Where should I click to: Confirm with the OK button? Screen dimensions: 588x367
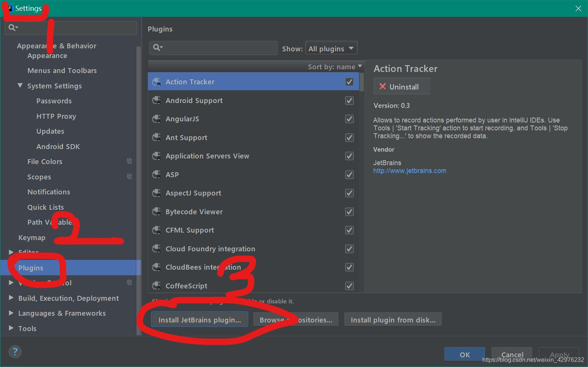click(465, 354)
